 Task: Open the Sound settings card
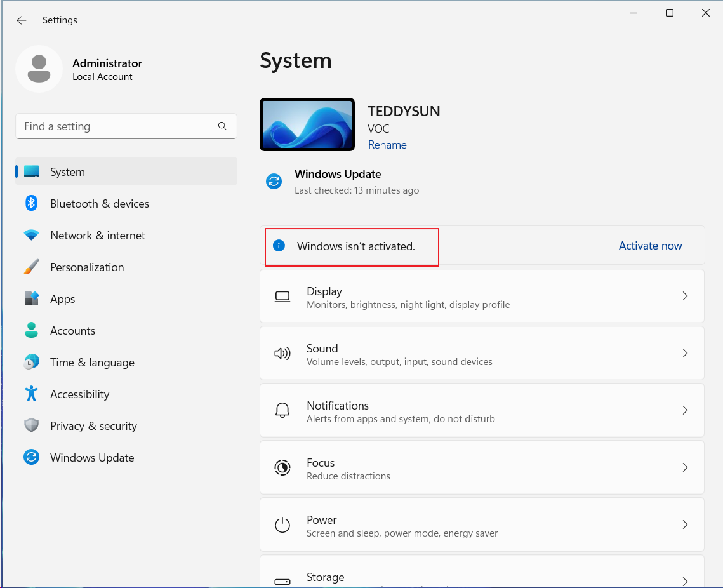click(x=482, y=353)
